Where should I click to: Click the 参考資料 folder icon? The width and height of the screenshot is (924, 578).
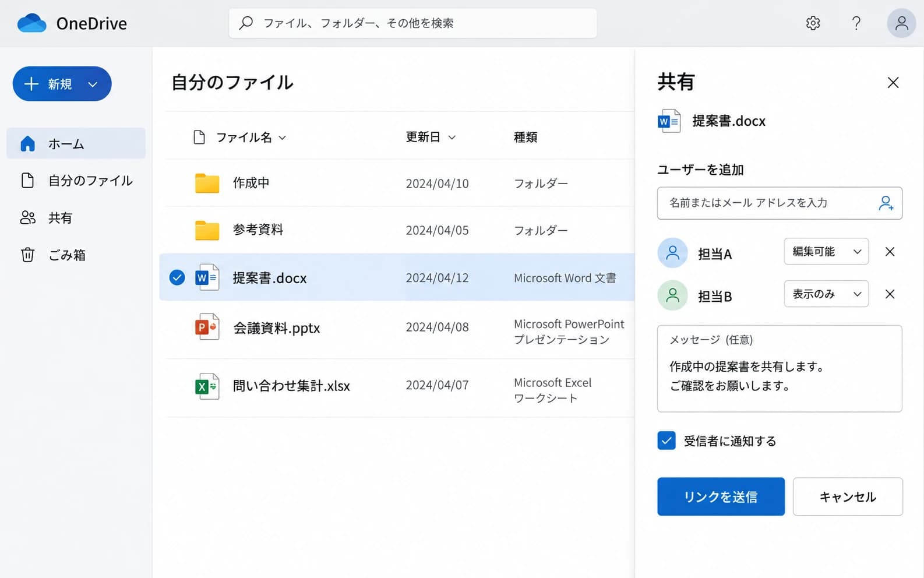click(x=207, y=230)
